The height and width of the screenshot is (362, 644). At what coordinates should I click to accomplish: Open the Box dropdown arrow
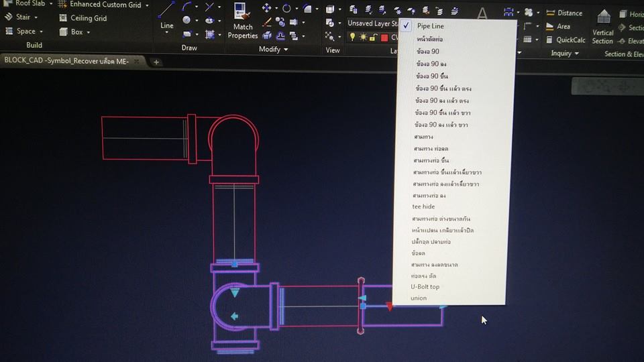[89, 32]
